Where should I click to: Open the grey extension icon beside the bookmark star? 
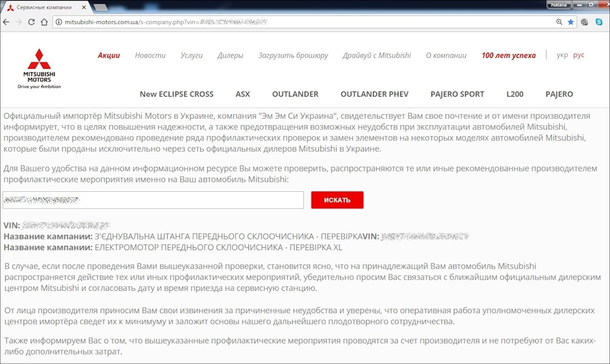(x=585, y=22)
